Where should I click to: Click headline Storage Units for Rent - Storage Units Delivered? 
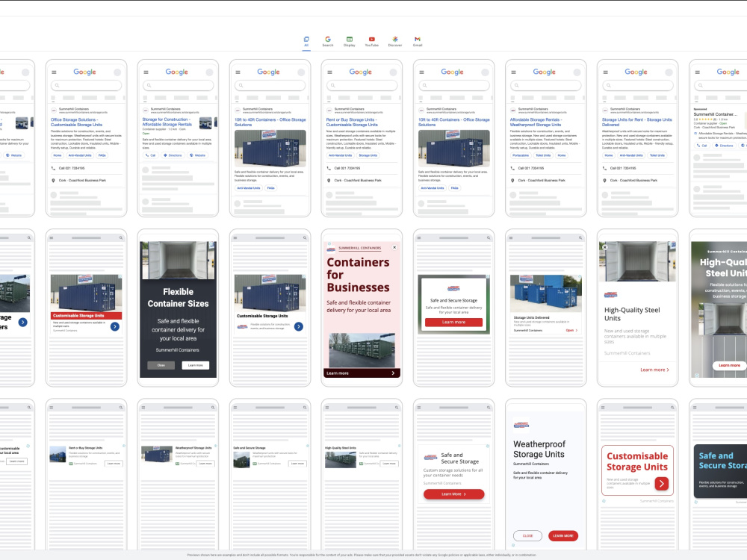point(637,122)
